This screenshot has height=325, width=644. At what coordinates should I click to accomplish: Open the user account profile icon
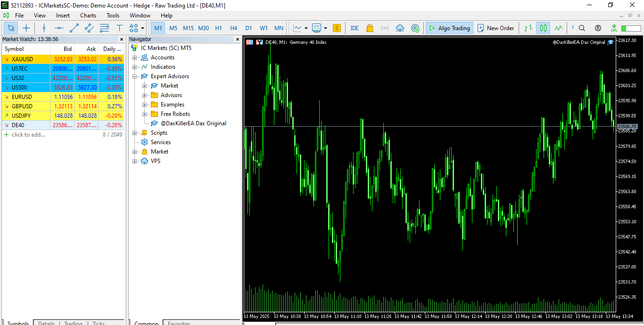pyautogui.click(x=598, y=28)
